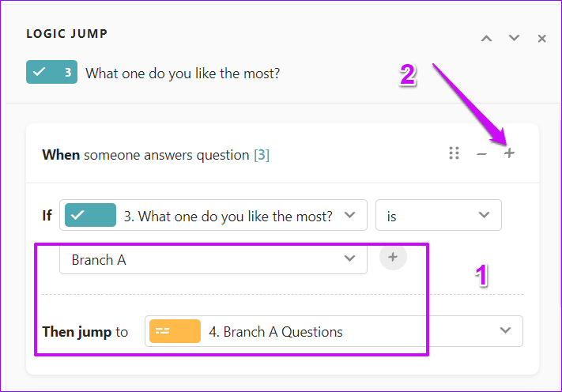Click the teal checkmark badge in If dropdown

coord(90,215)
